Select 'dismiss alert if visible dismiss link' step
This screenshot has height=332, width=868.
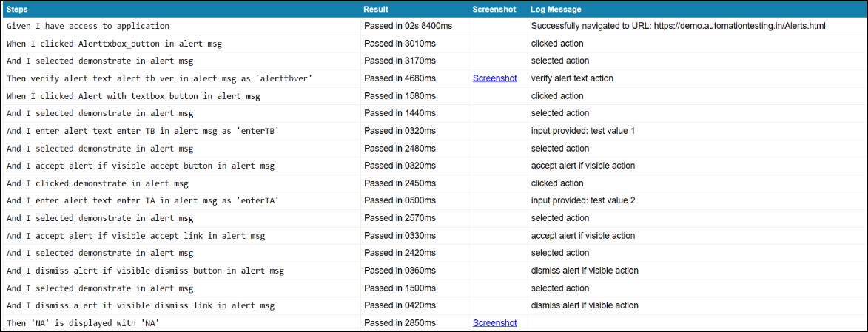tap(141, 305)
